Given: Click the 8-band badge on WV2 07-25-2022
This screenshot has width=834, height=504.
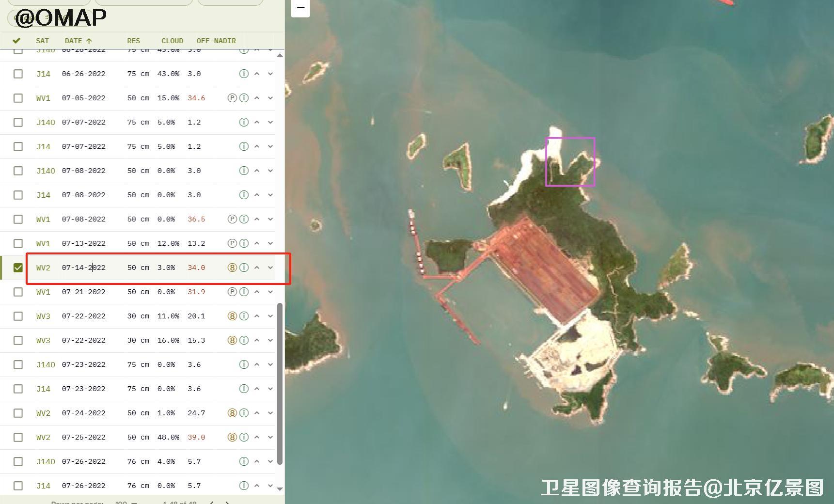Looking at the screenshot, I should pyautogui.click(x=232, y=437).
